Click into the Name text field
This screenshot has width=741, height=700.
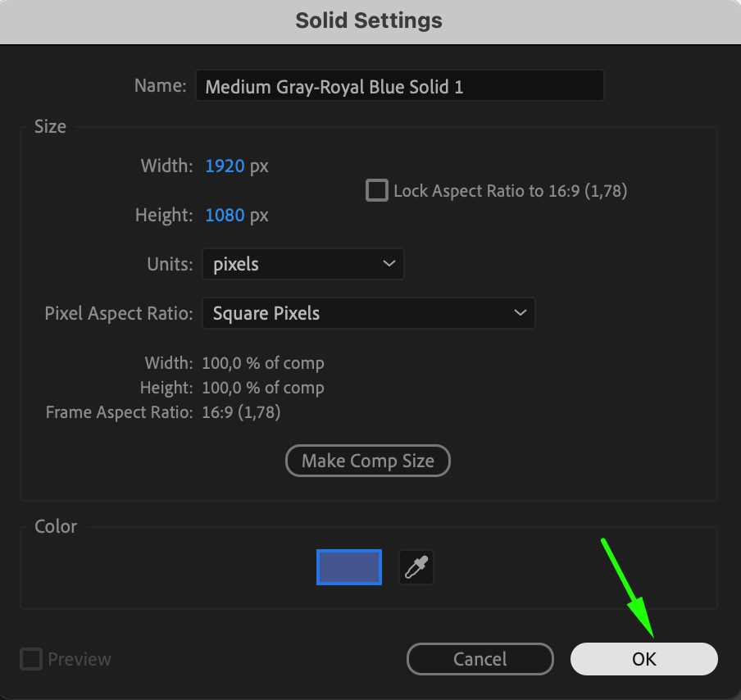(x=399, y=86)
